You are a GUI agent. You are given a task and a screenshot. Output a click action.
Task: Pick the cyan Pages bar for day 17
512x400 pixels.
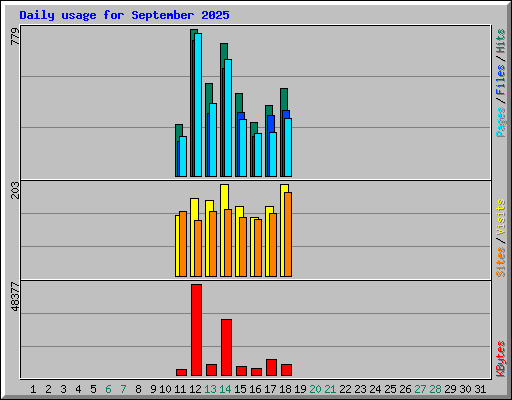pos(273,154)
